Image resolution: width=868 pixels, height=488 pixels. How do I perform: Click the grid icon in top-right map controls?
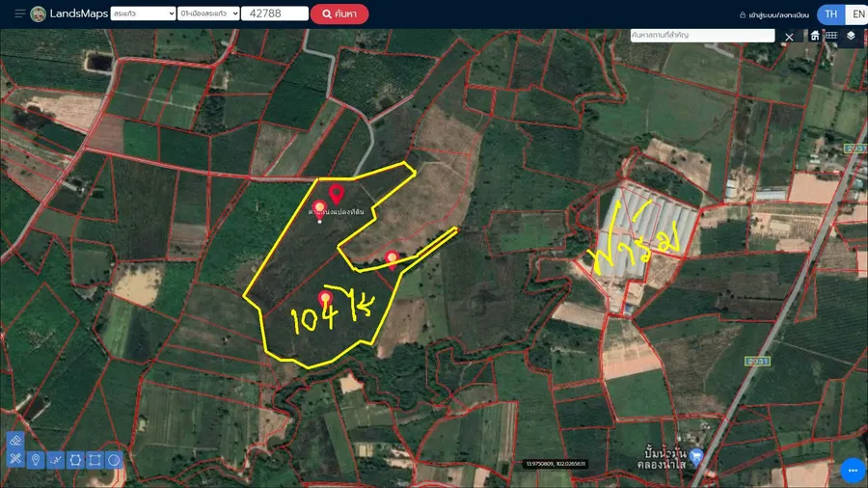(830, 36)
